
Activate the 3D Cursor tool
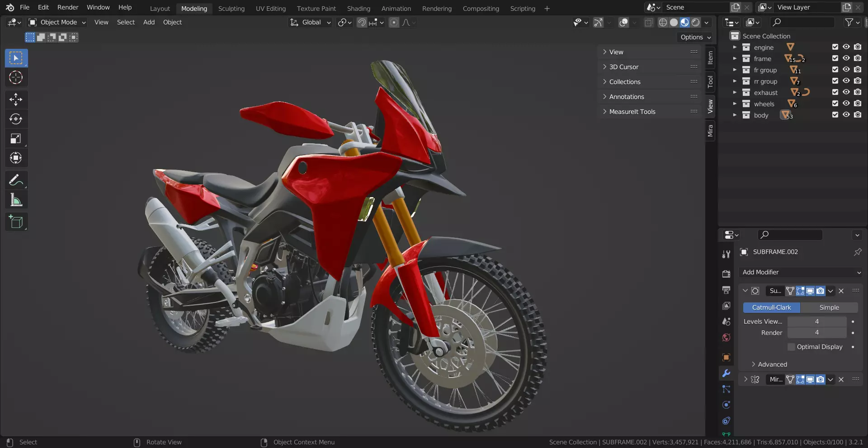point(16,77)
